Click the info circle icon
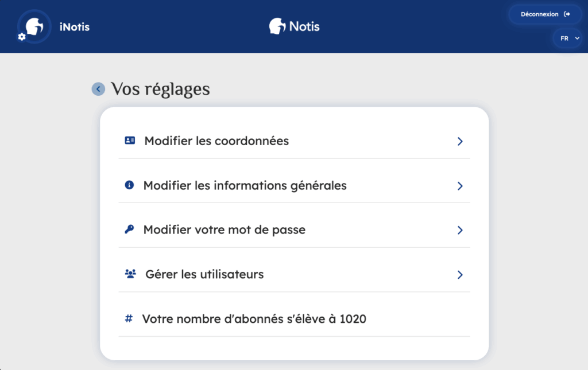Viewport: 588px width, 370px height. pos(129,185)
